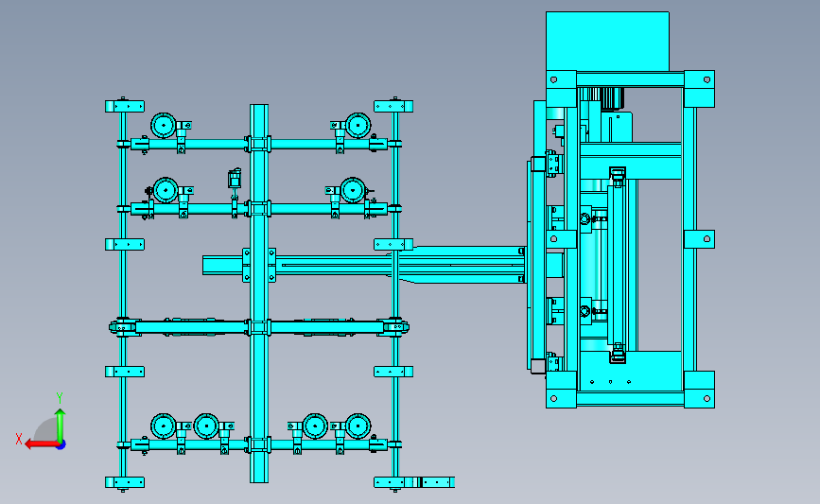Select the rightmost suction cup on the bottom crossbar
The width and height of the screenshot is (820, 504).
click(x=358, y=426)
